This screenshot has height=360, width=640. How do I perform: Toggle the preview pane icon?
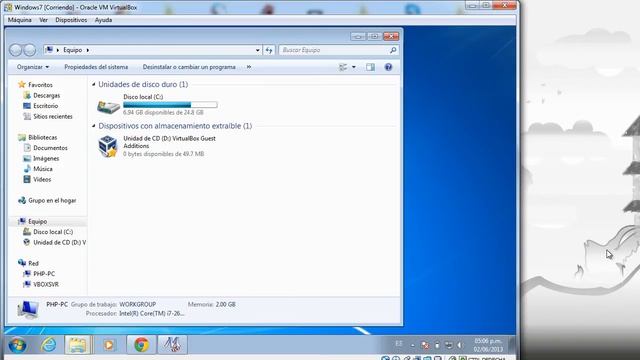370,67
